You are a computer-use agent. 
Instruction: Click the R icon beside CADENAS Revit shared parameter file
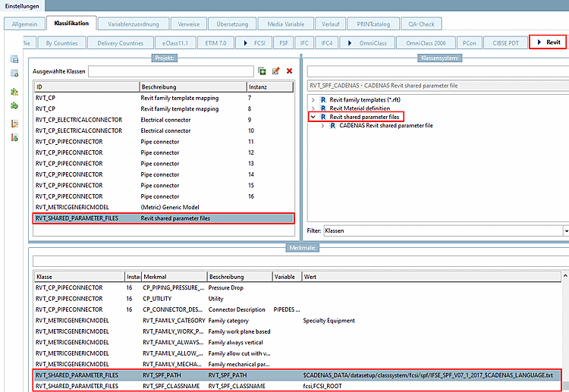click(x=332, y=125)
